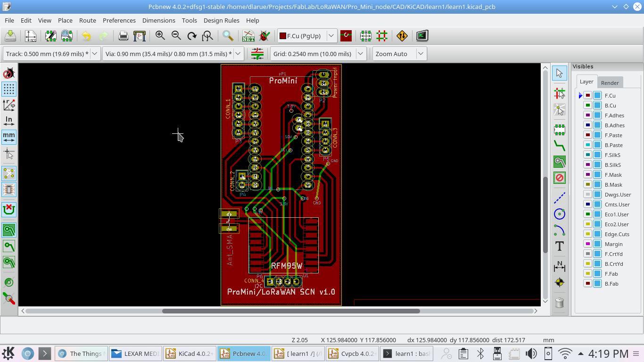This screenshot has width=644, height=362.
Task: Open the scripting console icon
Action: (422, 36)
